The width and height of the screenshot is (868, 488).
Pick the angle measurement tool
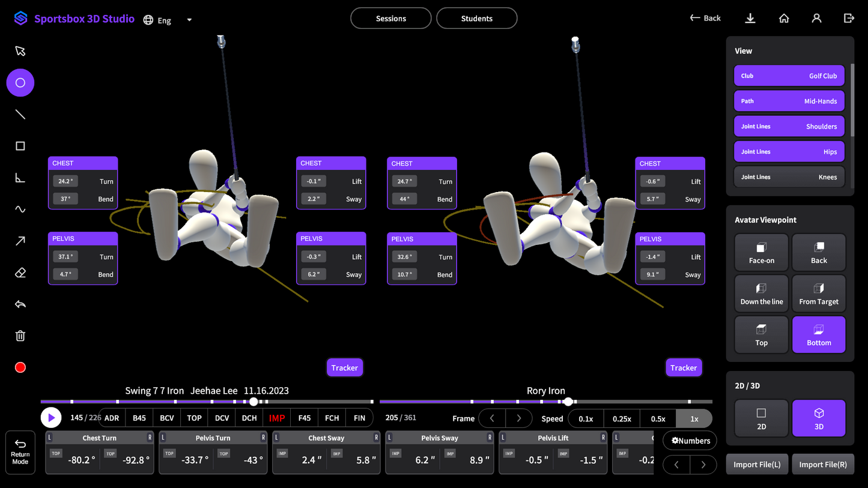point(20,178)
